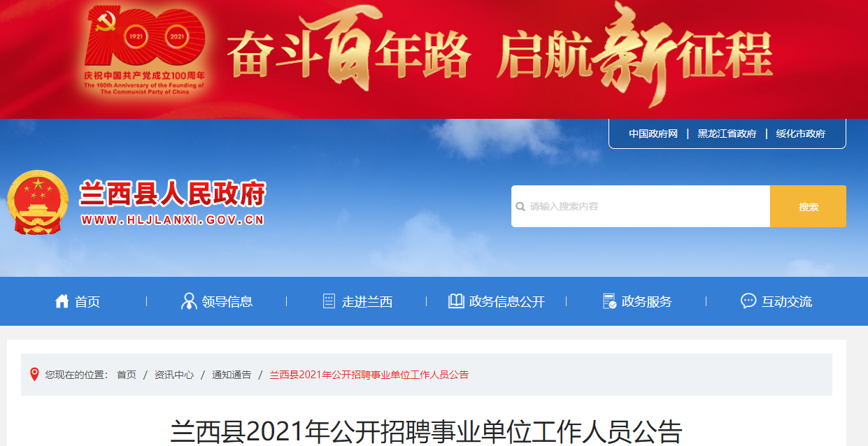
Task: Click 通知通告 in the breadcrumb
Action: click(232, 375)
